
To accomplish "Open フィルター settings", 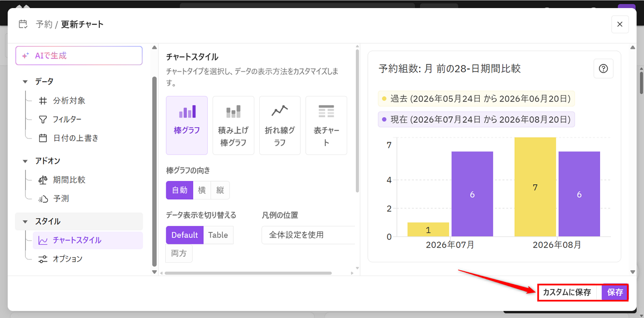I will coord(67,119).
